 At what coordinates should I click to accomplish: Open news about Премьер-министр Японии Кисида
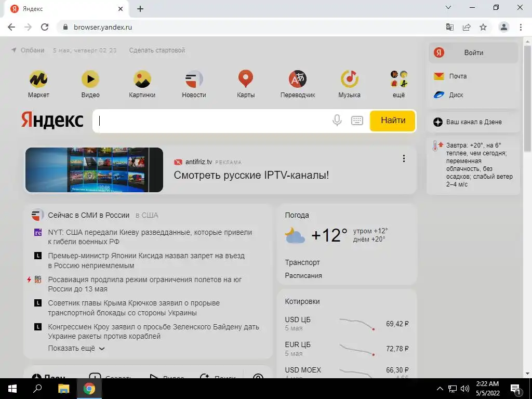tap(146, 261)
